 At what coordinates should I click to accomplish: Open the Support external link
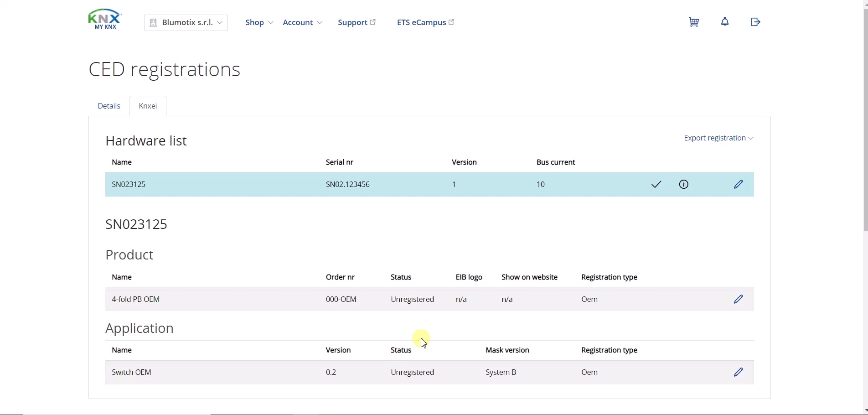(x=356, y=22)
